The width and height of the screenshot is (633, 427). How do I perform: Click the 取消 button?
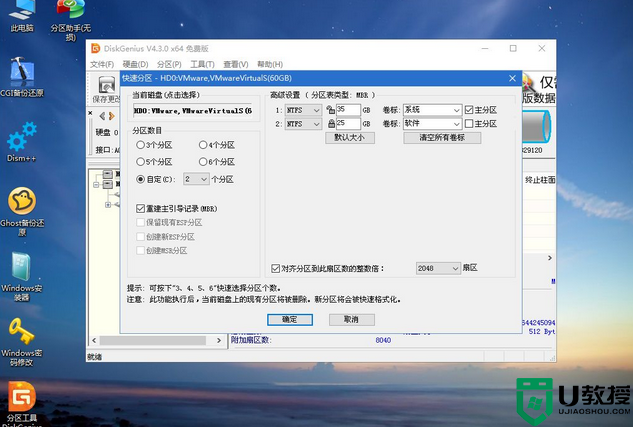coord(352,320)
